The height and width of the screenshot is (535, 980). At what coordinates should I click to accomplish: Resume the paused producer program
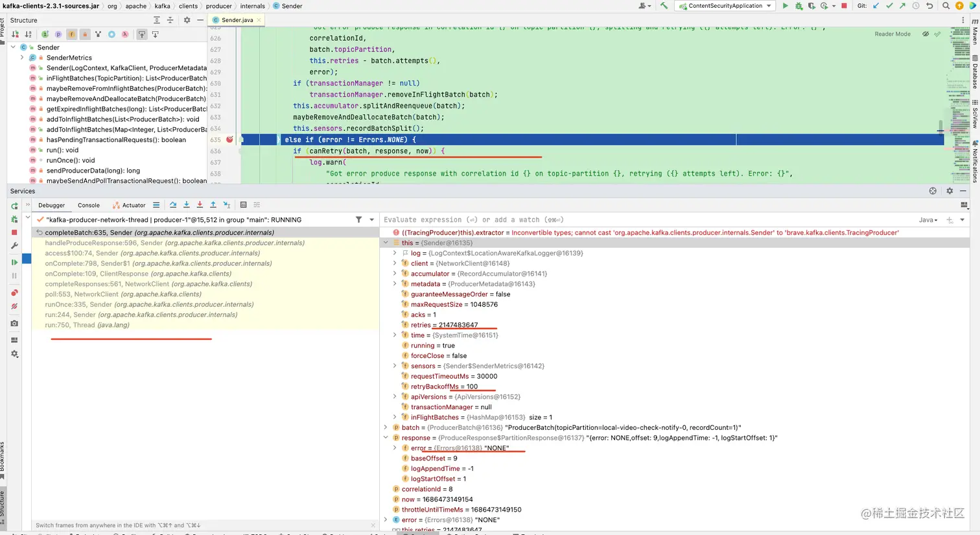pos(14,260)
